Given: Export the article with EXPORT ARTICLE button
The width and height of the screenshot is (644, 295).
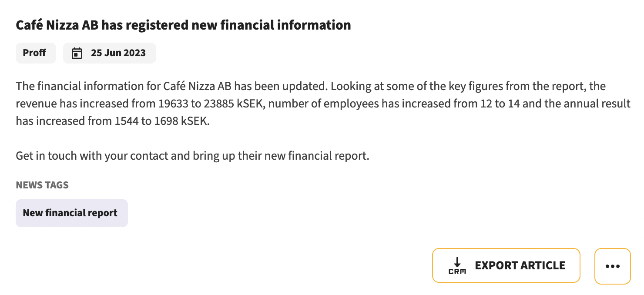Looking at the screenshot, I should pos(506,265).
